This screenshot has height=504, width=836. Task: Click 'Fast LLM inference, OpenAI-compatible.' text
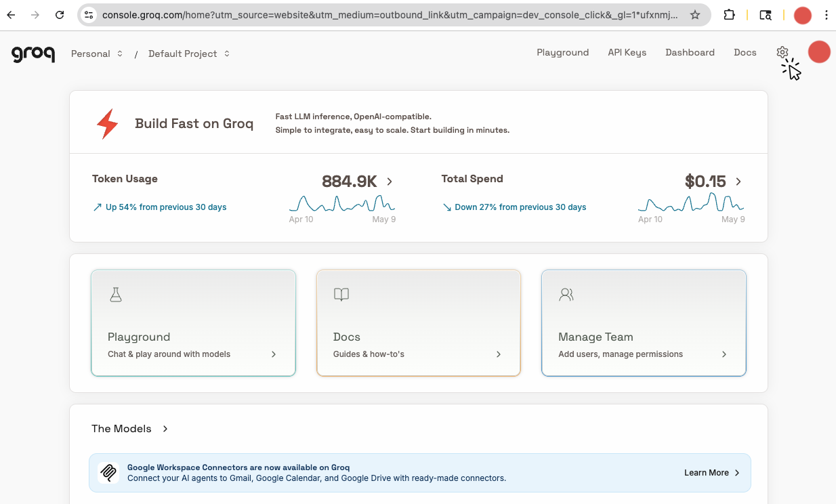pyautogui.click(x=353, y=117)
